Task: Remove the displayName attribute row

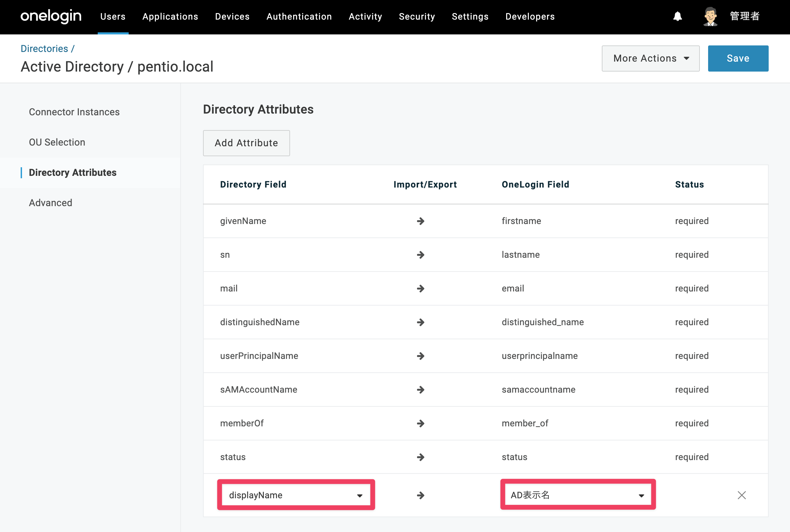Action: tap(741, 495)
